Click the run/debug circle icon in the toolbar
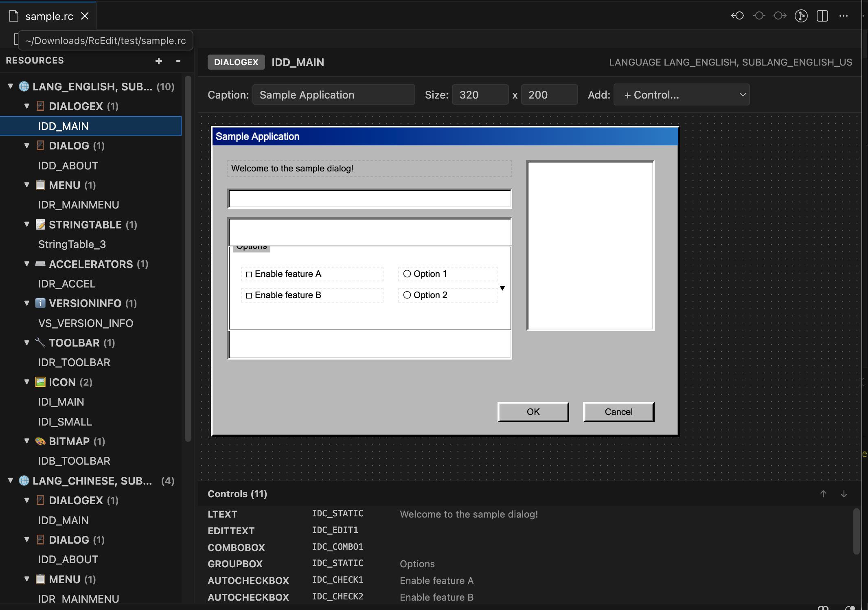The width and height of the screenshot is (868, 610). click(x=801, y=16)
